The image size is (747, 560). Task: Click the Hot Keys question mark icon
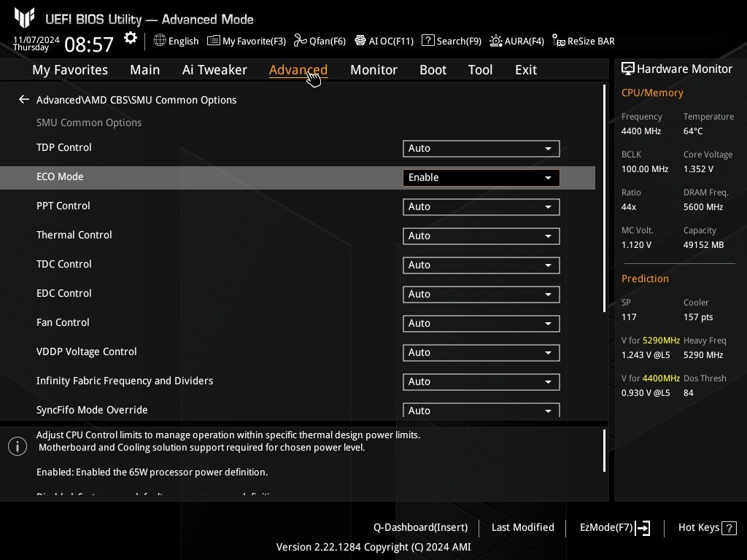click(x=729, y=528)
